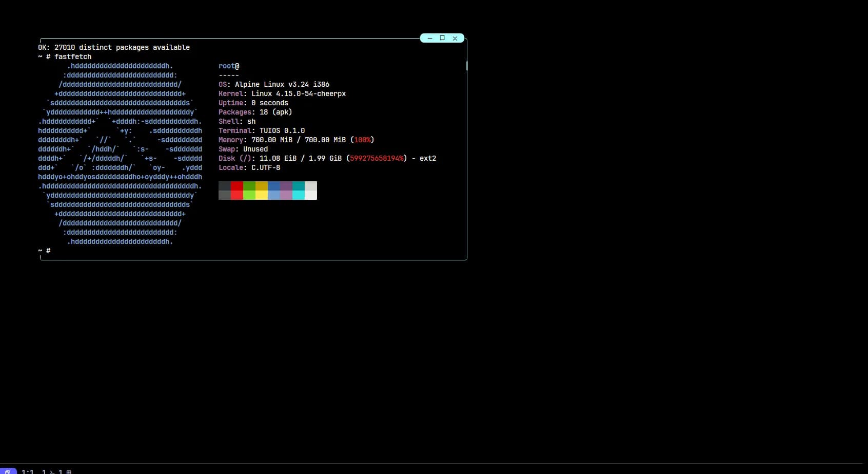Click the red '599275658194%' disk percentage
This screenshot has height=474, width=868.
coord(377,158)
